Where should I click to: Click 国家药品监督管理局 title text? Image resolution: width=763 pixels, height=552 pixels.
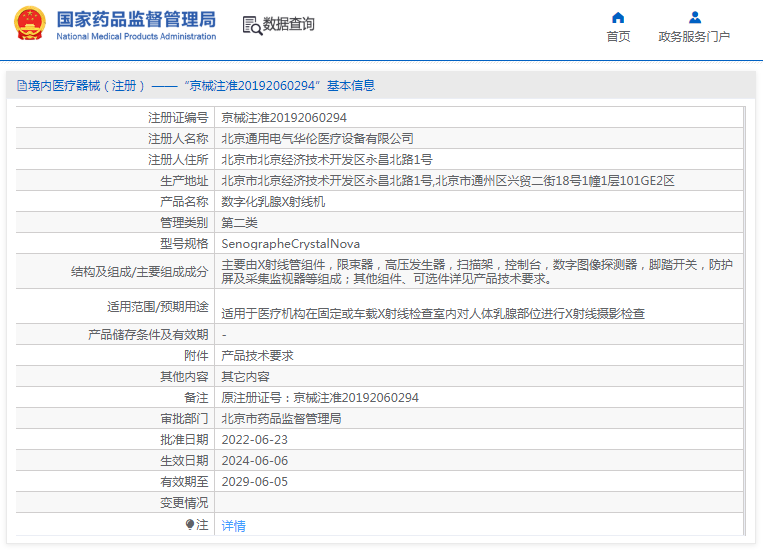[x=136, y=19]
